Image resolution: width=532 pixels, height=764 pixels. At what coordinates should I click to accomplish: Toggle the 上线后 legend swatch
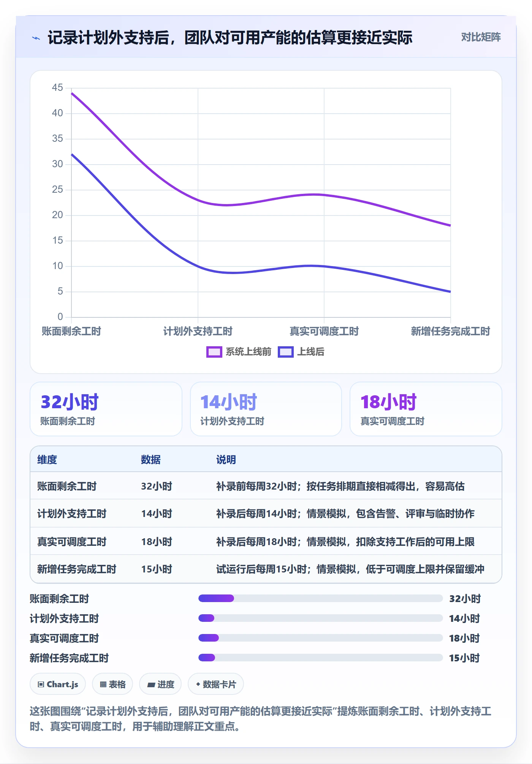(285, 352)
